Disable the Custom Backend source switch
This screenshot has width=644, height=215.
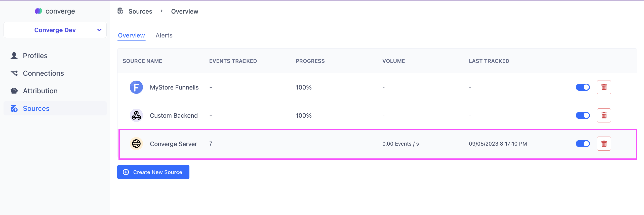583,115
